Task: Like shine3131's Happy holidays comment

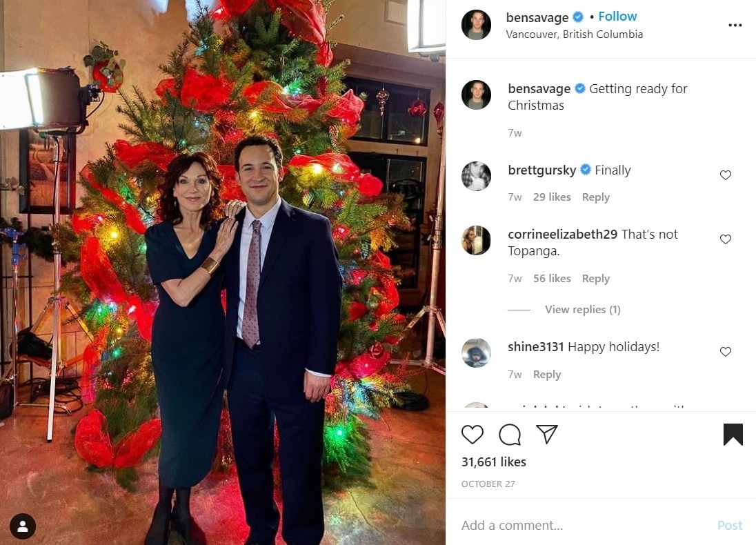Action: coord(725,352)
